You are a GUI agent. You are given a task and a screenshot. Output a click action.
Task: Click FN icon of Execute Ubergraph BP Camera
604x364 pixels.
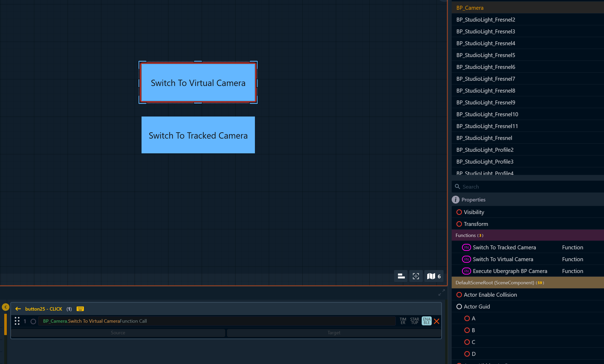(x=466, y=271)
